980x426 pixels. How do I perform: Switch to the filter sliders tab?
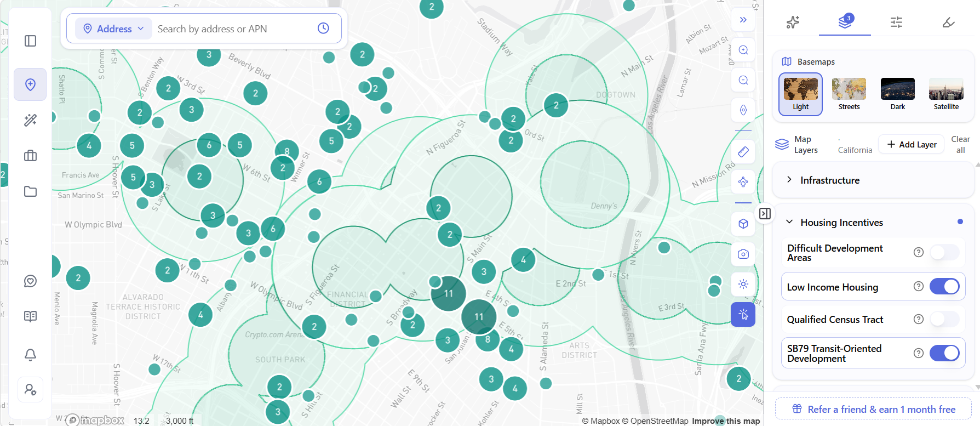(x=897, y=22)
